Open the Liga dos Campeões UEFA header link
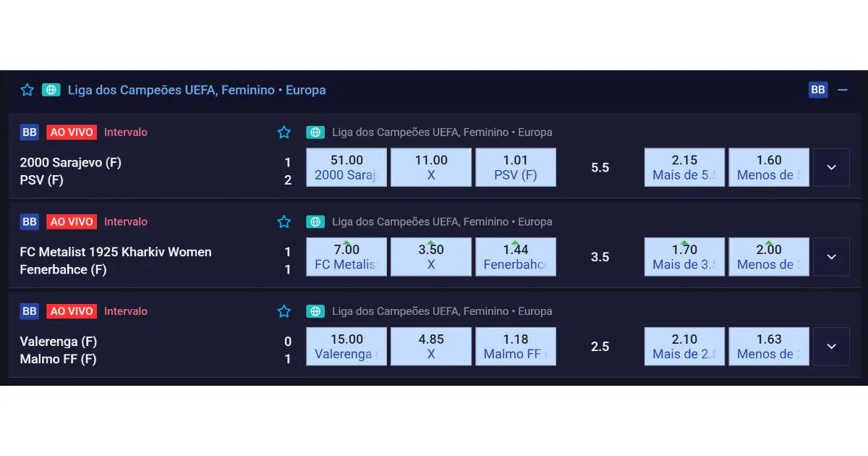868x456 pixels. click(x=197, y=90)
